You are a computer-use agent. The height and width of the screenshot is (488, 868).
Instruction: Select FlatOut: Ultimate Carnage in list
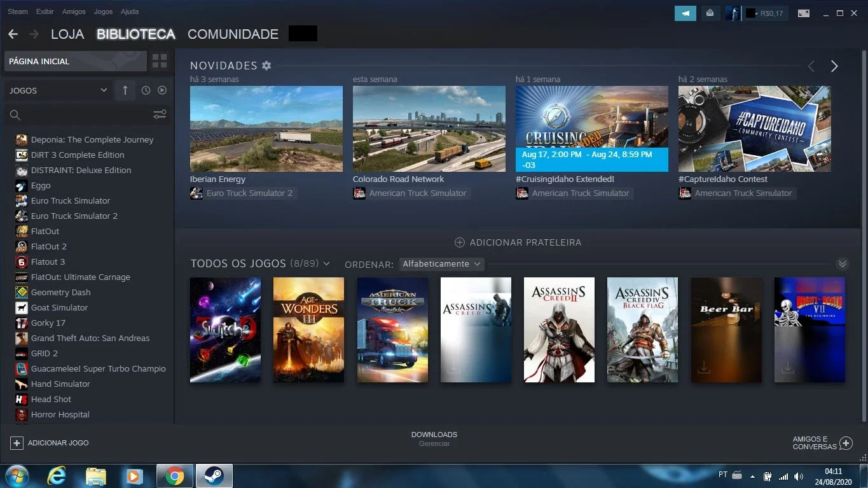point(81,277)
